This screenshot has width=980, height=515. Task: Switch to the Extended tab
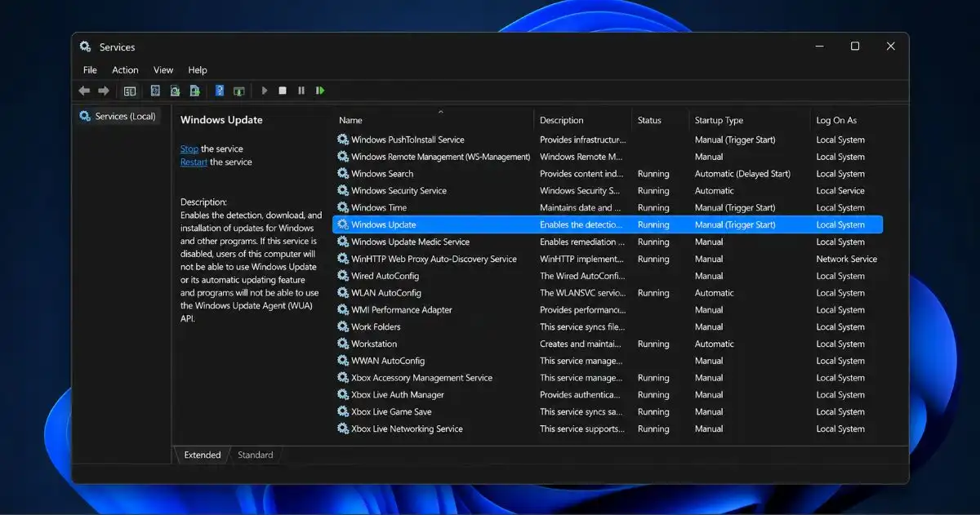coord(203,455)
